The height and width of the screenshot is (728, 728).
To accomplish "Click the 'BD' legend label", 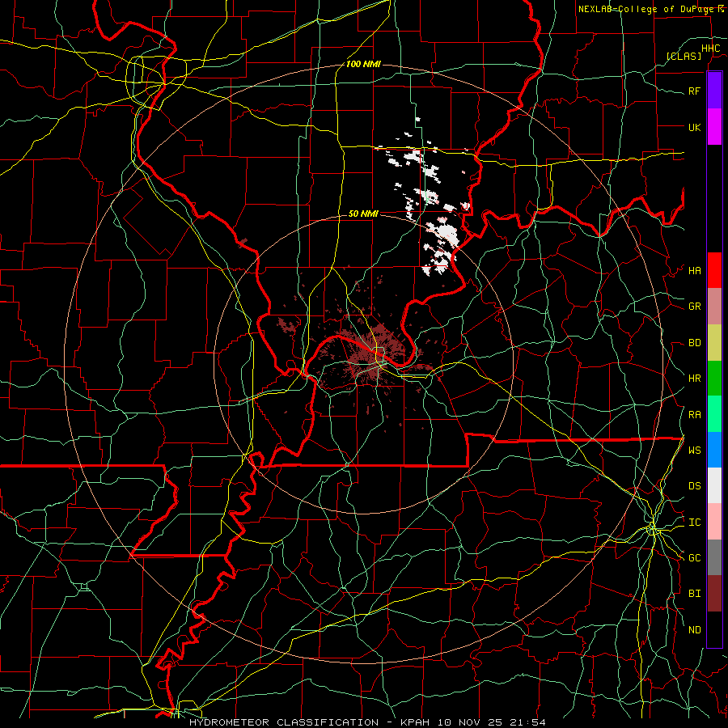I will 694,343.
